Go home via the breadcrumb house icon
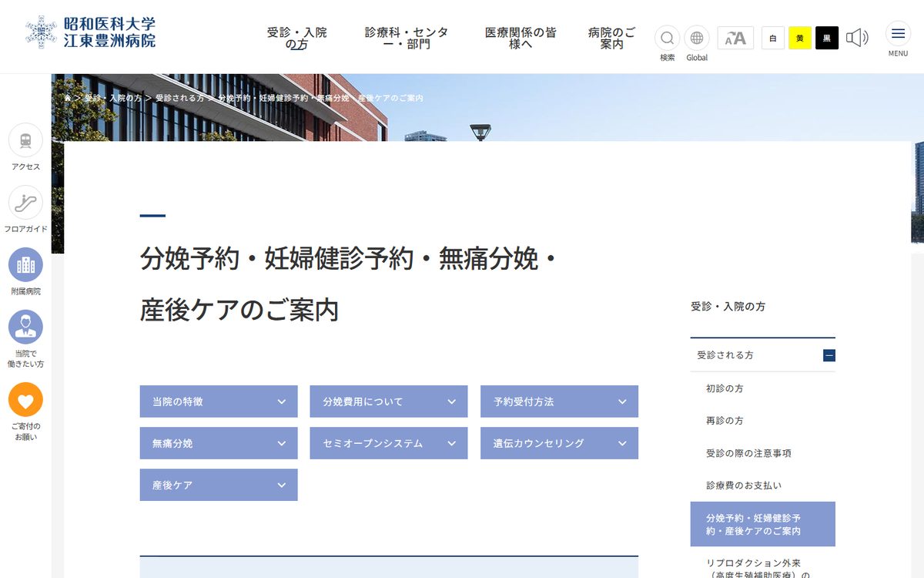The width and height of the screenshot is (924, 578). (x=69, y=99)
